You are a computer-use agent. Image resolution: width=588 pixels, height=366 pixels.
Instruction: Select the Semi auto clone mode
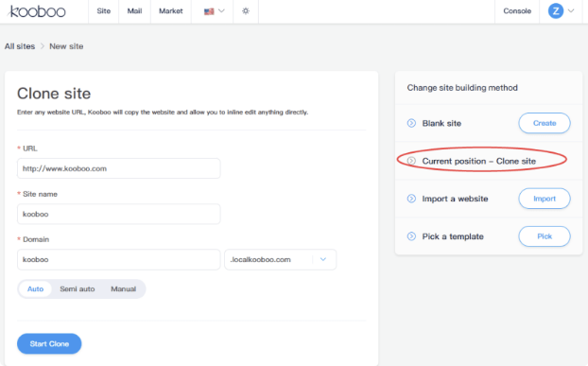78,289
